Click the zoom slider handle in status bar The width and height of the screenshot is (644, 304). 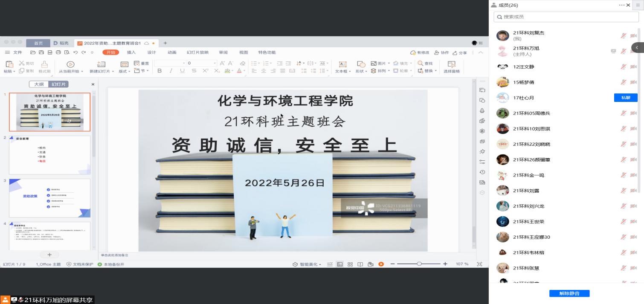point(419,264)
